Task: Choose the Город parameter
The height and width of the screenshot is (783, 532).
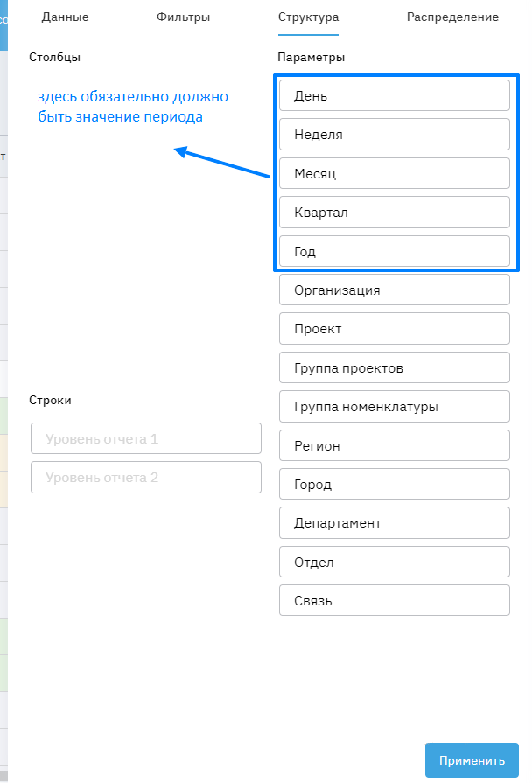Action: click(394, 484)
